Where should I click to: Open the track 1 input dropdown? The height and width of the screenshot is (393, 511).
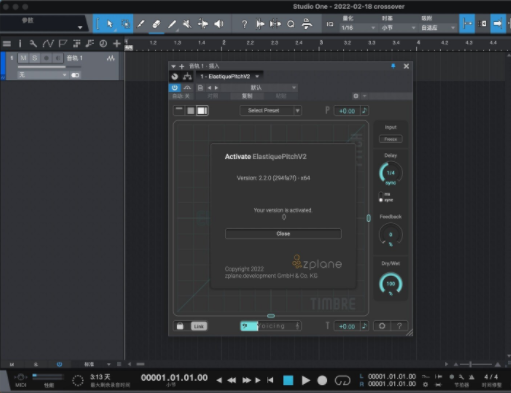pos(42,75)
